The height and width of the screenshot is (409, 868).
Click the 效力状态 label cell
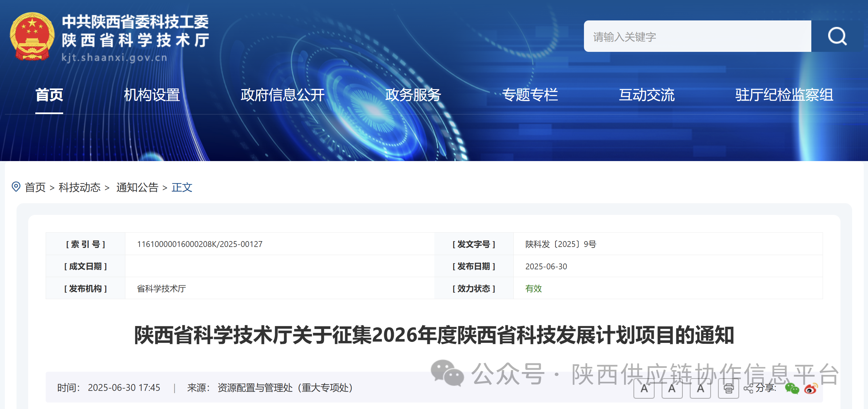(474, 289)
